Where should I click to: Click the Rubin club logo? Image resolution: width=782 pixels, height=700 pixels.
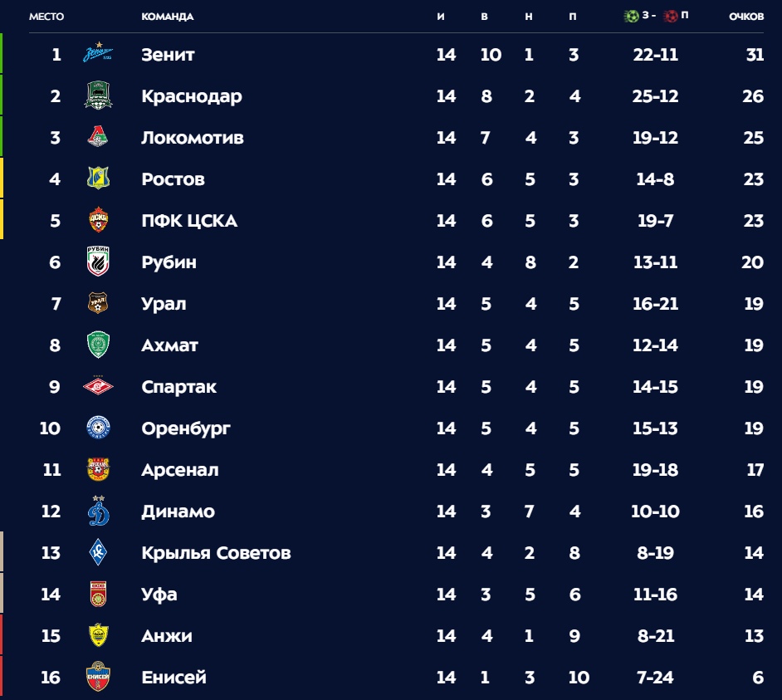point(98,262)
